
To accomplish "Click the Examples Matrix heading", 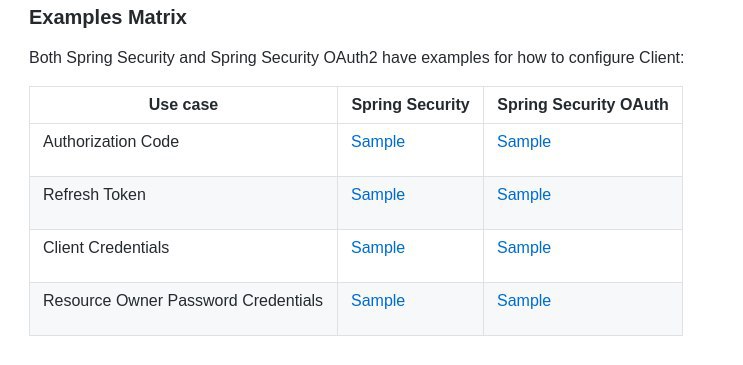I will pyautogui.click(x=108, y=18).
